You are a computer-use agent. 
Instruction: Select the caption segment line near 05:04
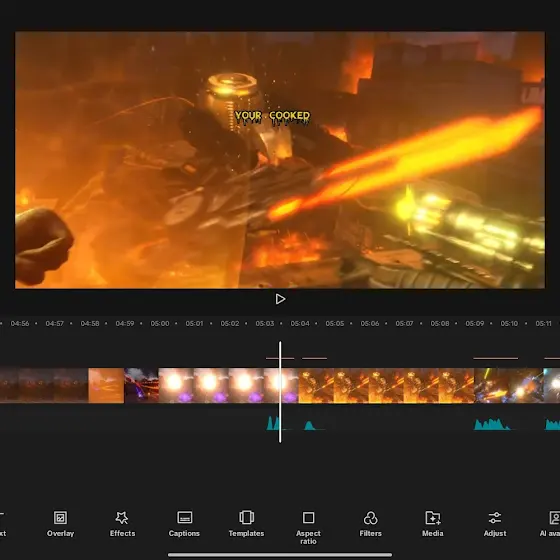pyautogui.click(x=314, y=358)
